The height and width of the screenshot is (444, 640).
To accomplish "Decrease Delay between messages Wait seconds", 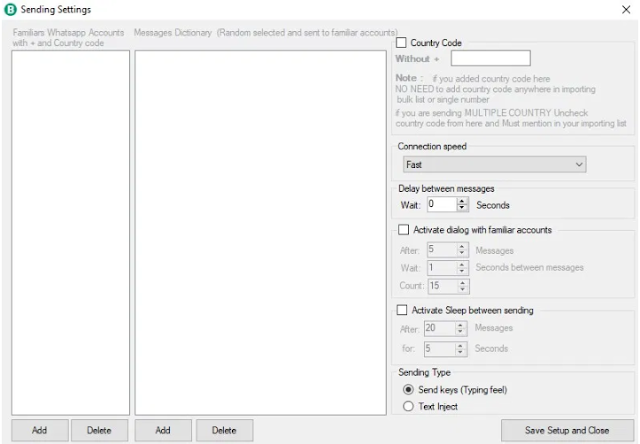I will click(x=462, y=208).
